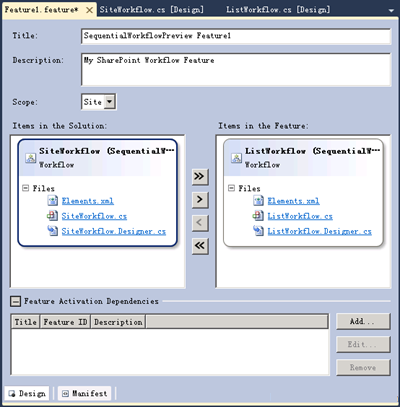This screenshot has width=400, height=407.
Task: Open ListWorkflow Elements.xml link
Action: [293, 201]
